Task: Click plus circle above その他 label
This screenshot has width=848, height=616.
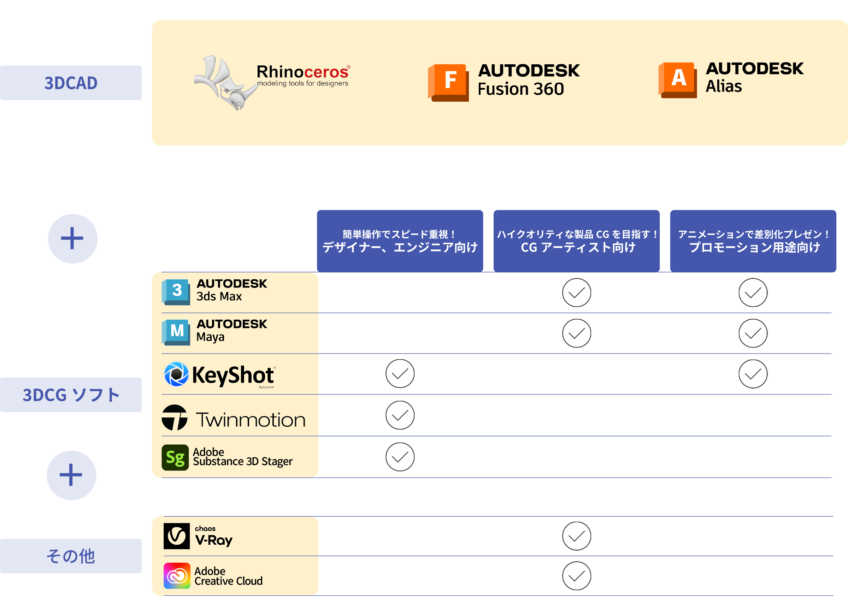Action: [71, 475]
